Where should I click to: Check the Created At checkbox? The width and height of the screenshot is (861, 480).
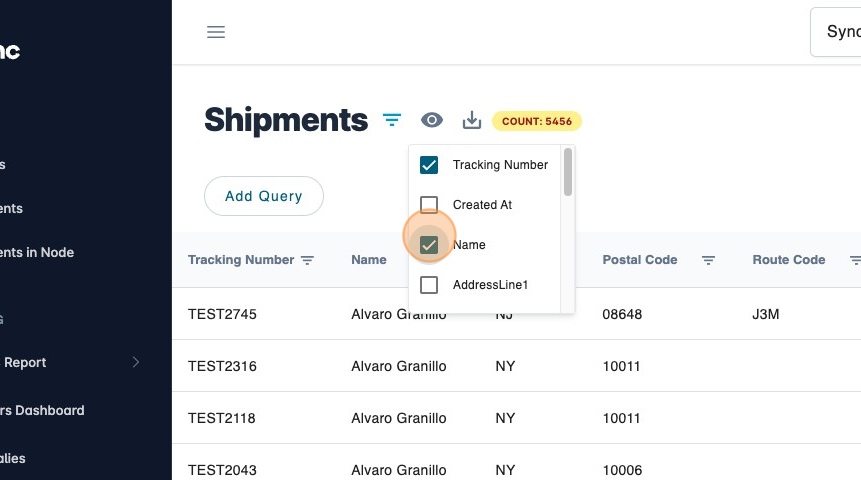coord(429,205)
